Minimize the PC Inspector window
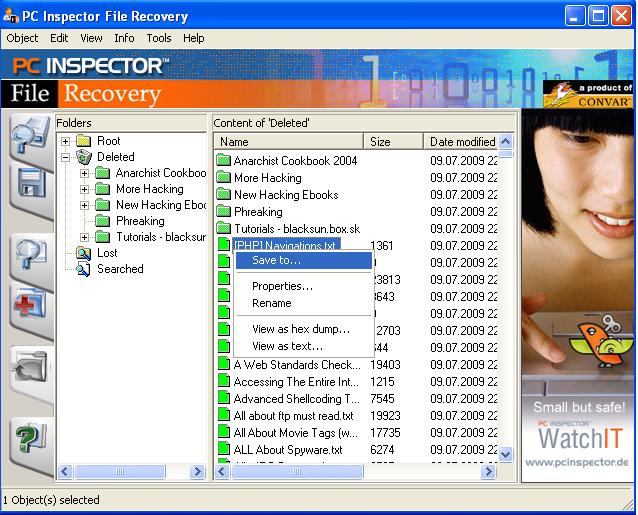The width and height of the screenshot is (638, 515). tap(574, 16)
